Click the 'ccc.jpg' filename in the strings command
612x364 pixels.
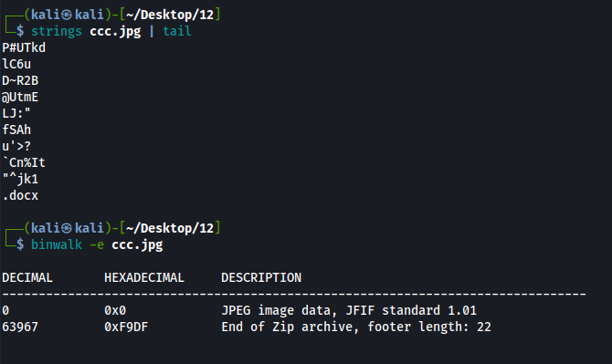115,32
